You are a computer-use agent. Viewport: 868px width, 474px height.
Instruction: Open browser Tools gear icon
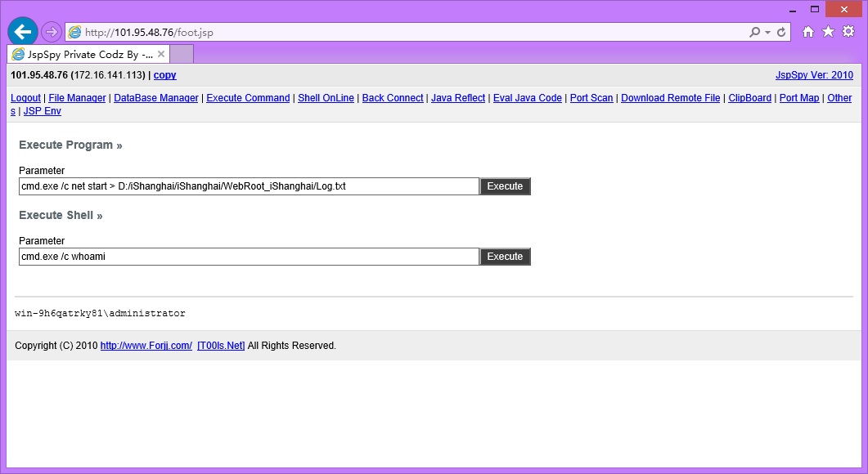pyautogui.click(x=848, y=32)
